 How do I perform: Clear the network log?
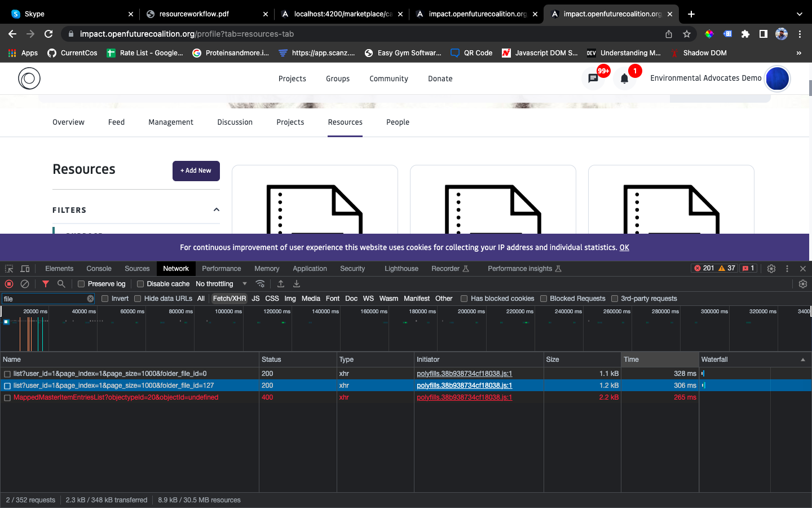(x=25, y=284)
